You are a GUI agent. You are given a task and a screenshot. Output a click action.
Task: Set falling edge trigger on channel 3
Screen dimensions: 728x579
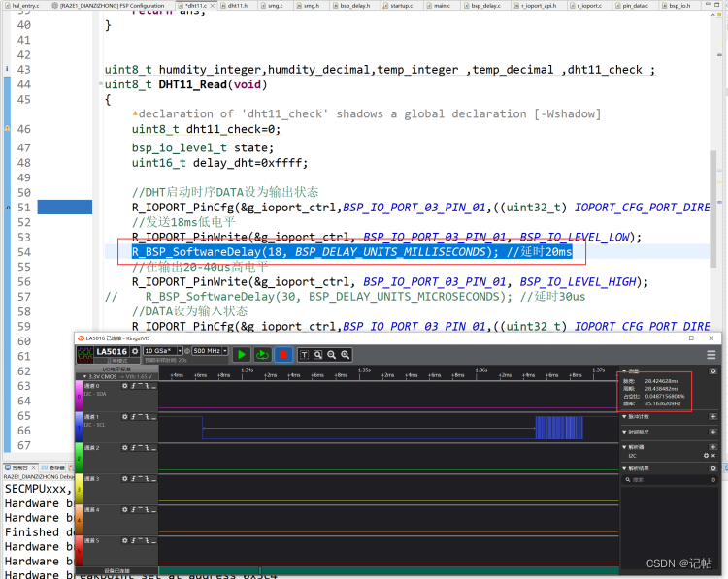[147, 479]
